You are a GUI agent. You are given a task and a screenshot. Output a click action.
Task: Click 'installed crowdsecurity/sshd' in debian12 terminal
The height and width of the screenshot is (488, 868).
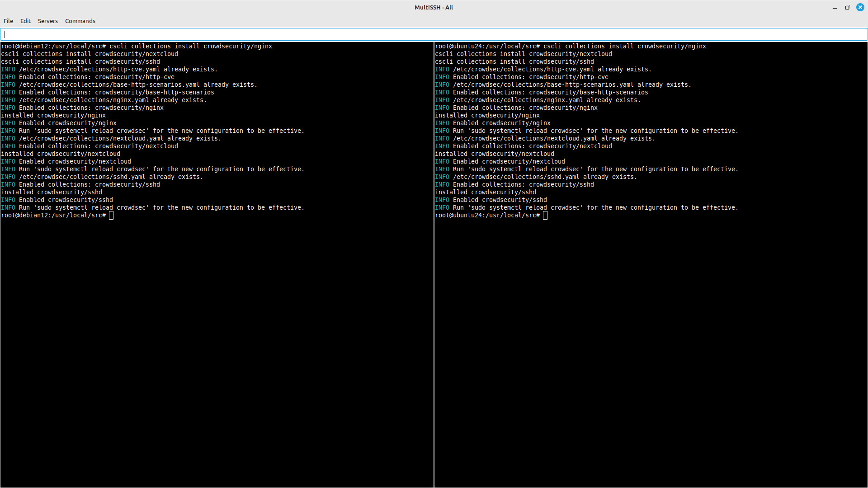(x=52, y=192)
